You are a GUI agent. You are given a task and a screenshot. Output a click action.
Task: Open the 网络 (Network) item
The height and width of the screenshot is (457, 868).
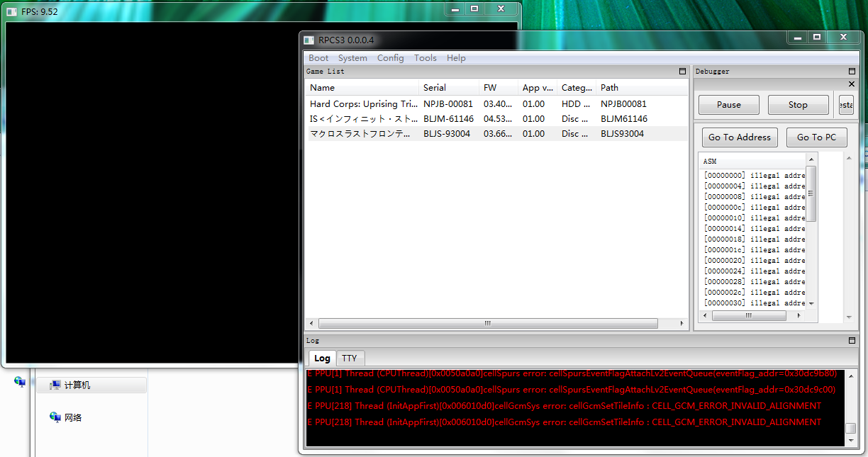72,417
